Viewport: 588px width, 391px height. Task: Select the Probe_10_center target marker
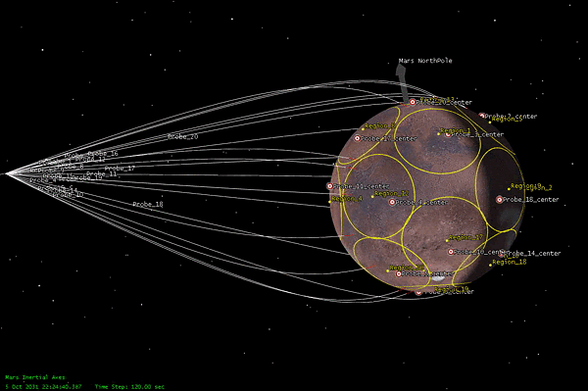click(451, 252)
